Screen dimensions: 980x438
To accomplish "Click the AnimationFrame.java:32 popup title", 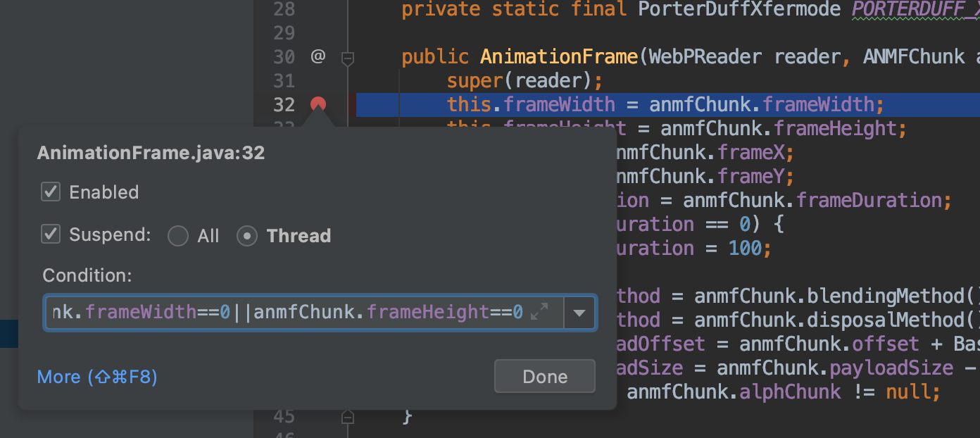I will (151, 153).
